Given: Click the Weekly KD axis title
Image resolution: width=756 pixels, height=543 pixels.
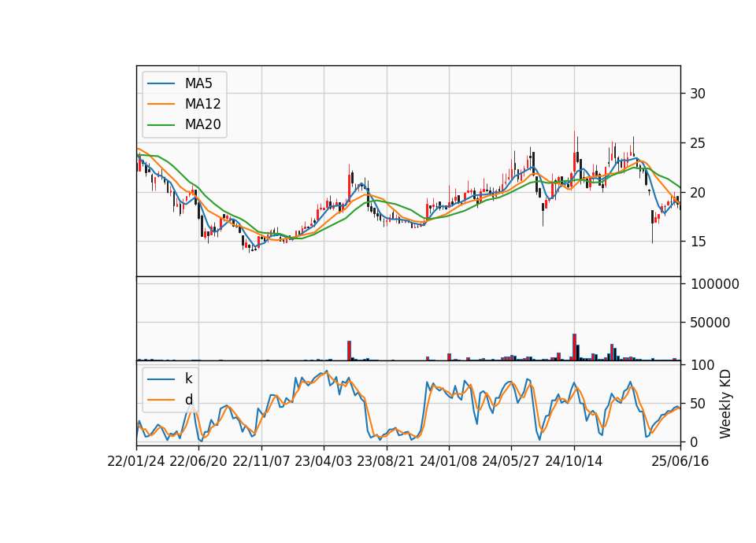Looking at the screenshot, I should tap(724, 404).
